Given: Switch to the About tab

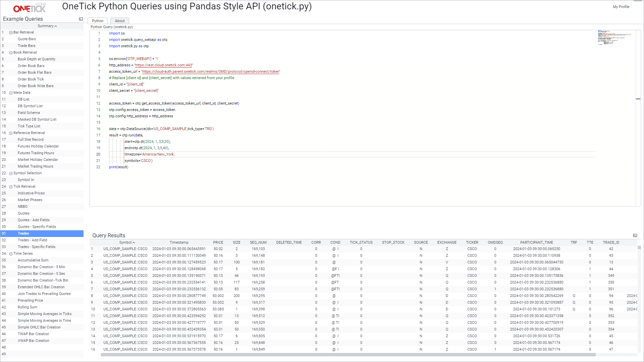Looking at the screenshot, I should click(x=120, y=21).
